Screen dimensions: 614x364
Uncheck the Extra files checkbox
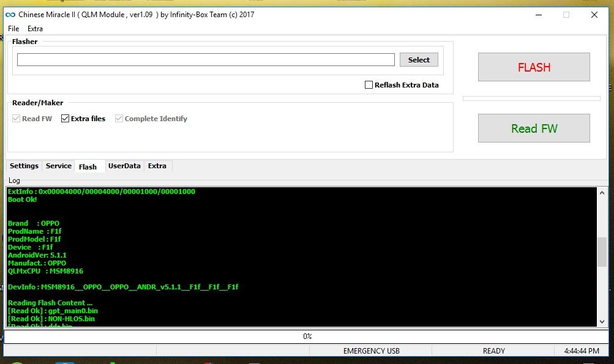pos(66,119)
